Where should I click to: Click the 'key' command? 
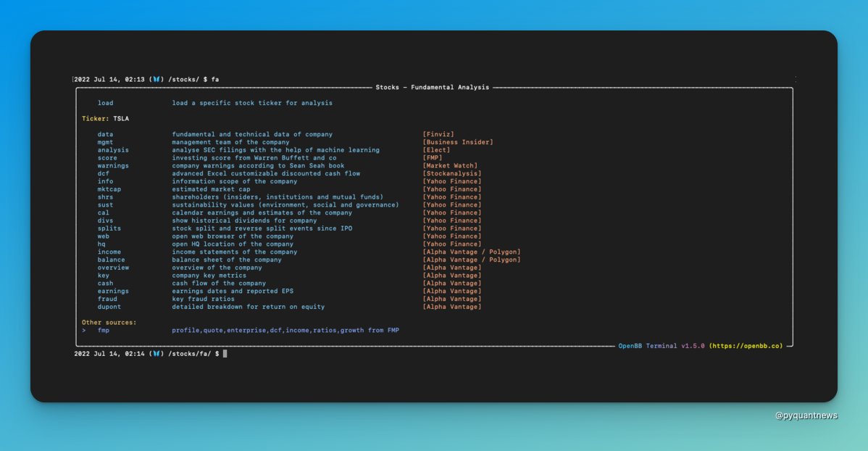(104, 276)
